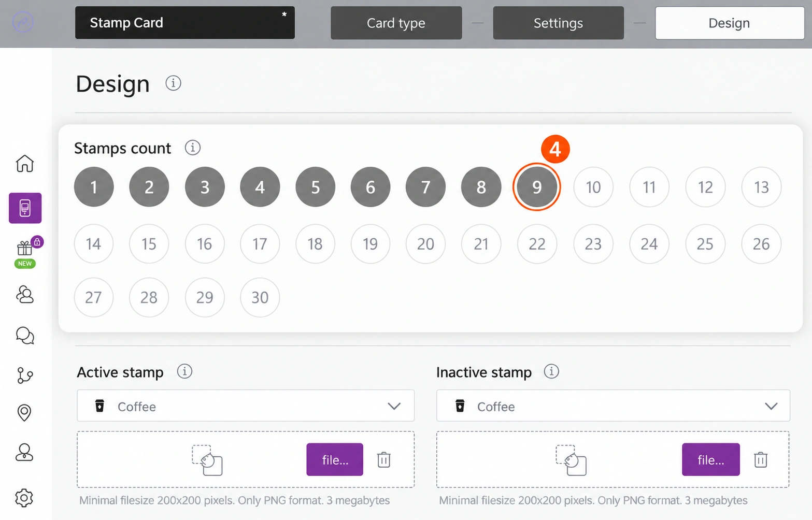
Task: Delete the Inactive stamp image via trash
Action: [761, 459]
